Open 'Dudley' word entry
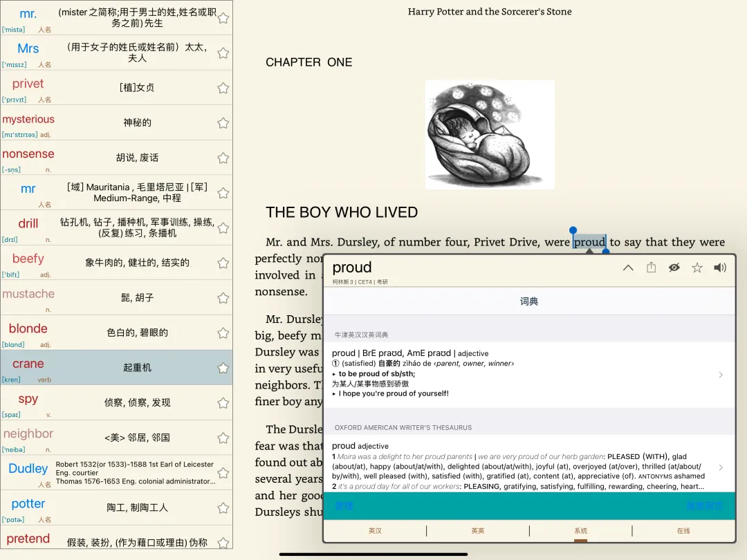 click(x=116, y=473)
